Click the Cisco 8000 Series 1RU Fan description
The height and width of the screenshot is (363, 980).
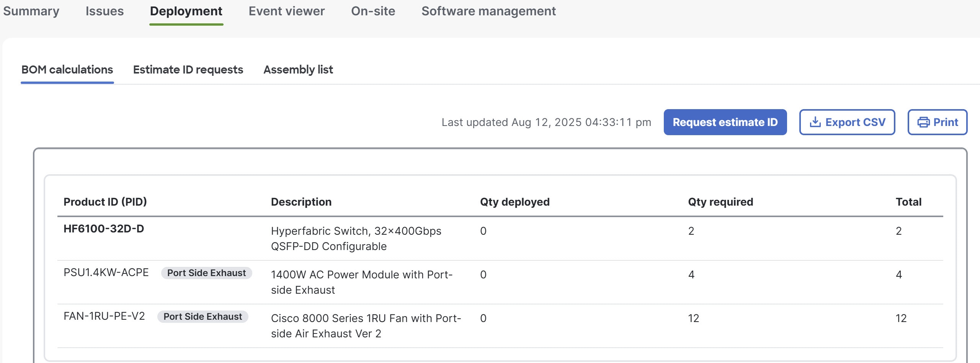click(366, 326)
